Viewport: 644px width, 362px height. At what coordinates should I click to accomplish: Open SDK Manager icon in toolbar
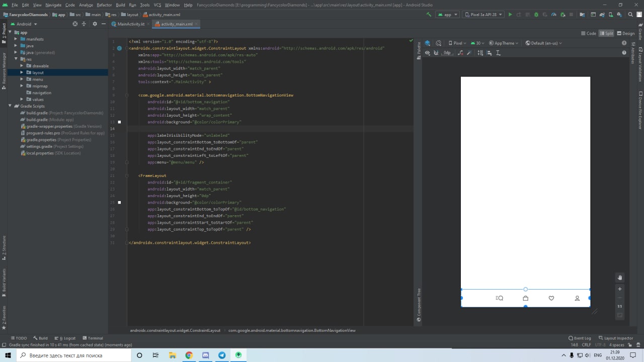[619, 15]
